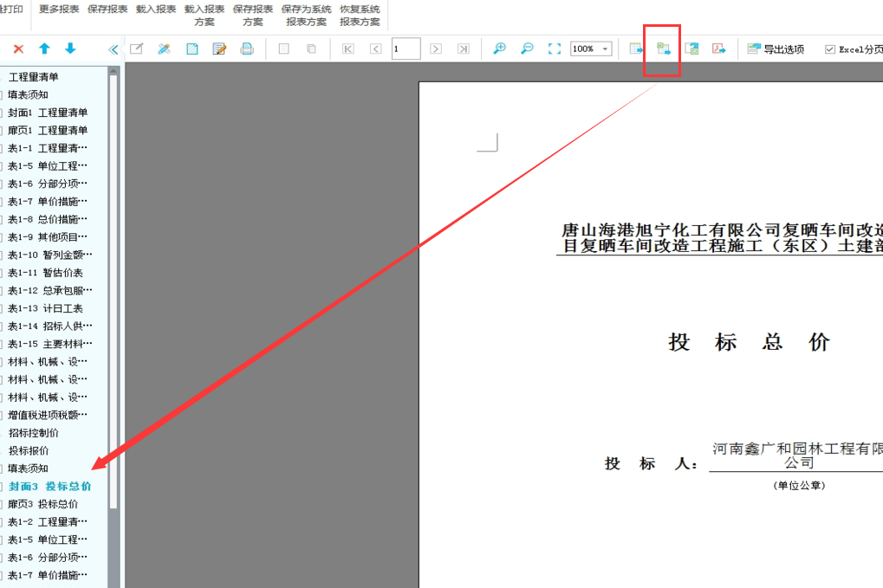Select 表1-12 总承包服… report
Screen dimensions: 883x588
pos(50,291)
